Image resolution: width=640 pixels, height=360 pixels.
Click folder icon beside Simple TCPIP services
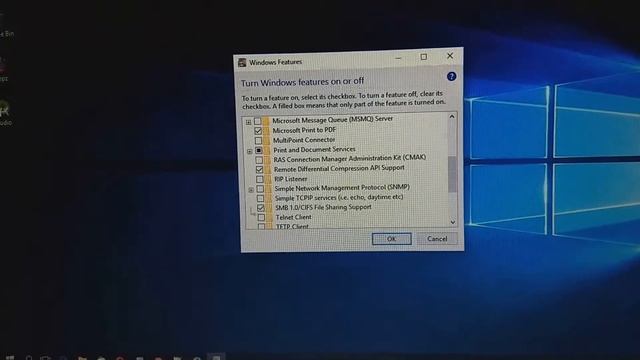click(x=269, y=198)
